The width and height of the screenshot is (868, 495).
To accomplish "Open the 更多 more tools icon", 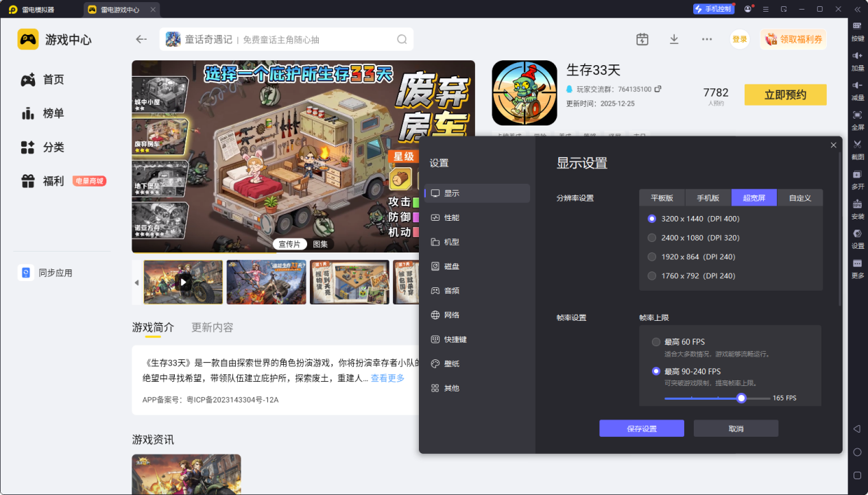I will [x=858, y=263].
